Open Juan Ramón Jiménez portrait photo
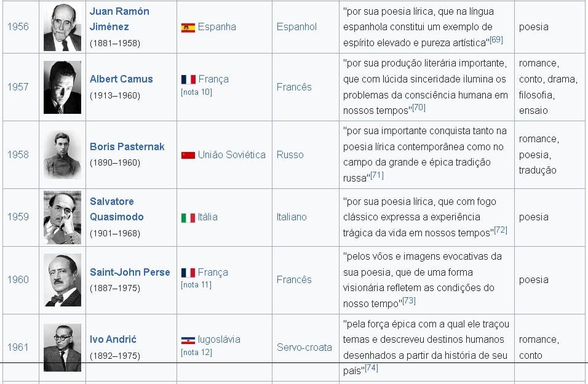 tap(62, 27)
